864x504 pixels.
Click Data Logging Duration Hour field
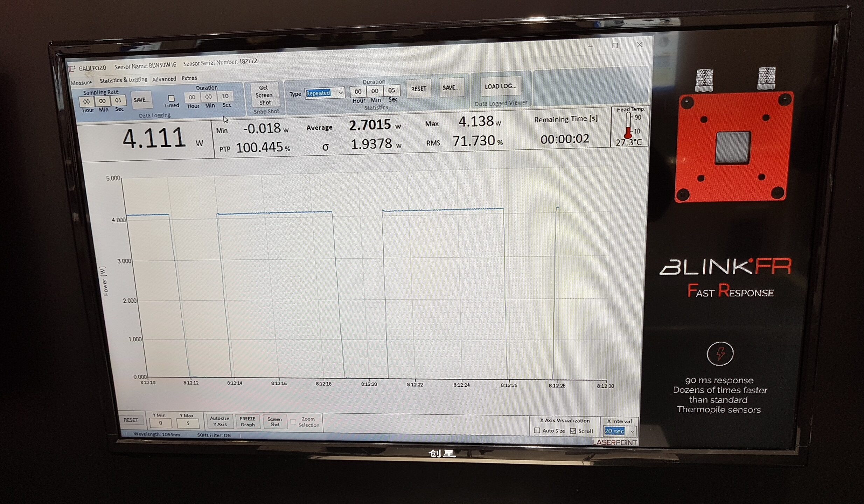[192, 97]
